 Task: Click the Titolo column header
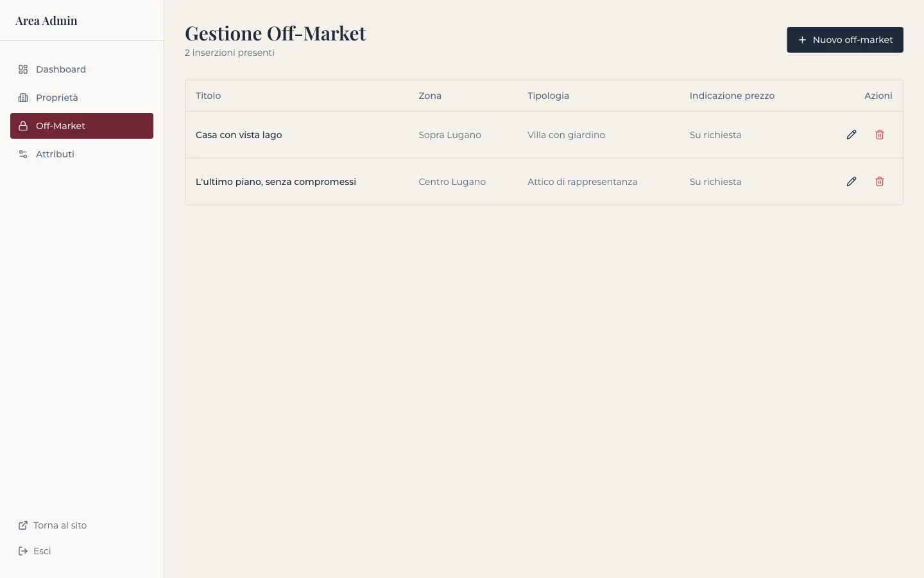pos(208,96)
